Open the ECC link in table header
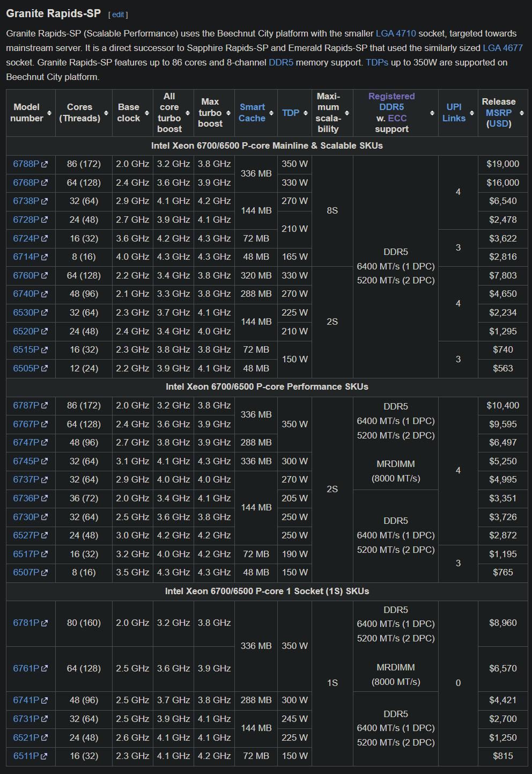The image size is (532, 774). 397,118
